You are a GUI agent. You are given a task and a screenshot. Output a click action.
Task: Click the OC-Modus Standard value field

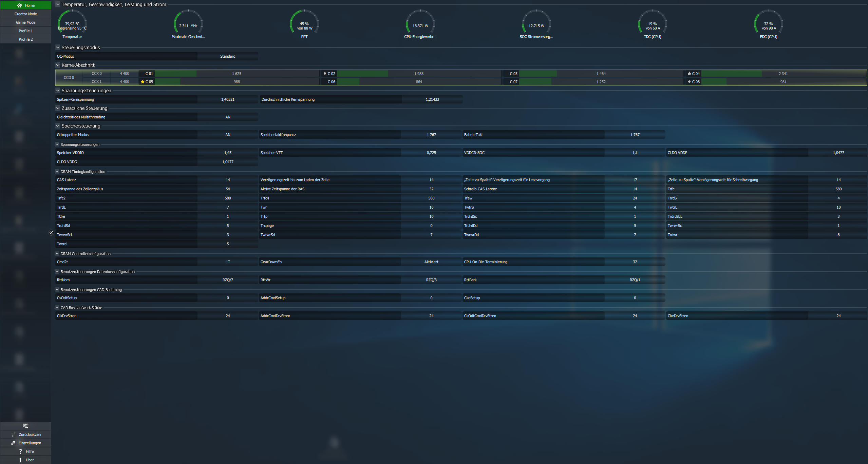tap(228, 56)
